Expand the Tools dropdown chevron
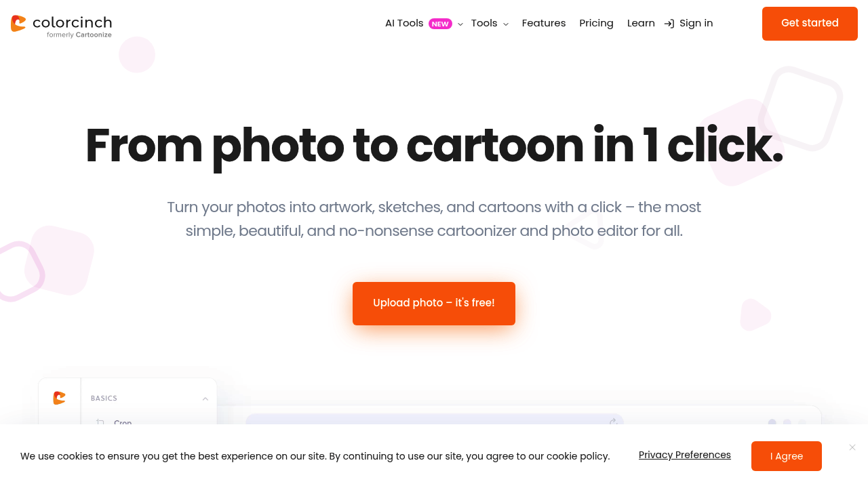This screenshot has height=488, width=868. (505, 24)
